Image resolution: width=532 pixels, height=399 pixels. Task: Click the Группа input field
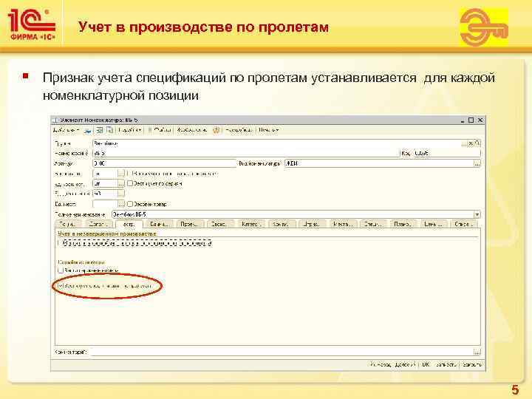tap(277, 143)
